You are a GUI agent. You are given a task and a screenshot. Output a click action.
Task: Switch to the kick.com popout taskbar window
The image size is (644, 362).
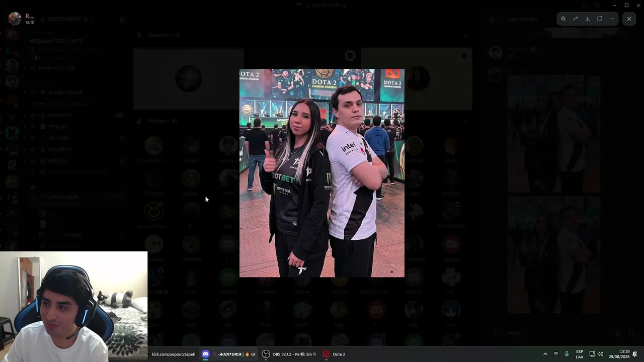(173, 354)
